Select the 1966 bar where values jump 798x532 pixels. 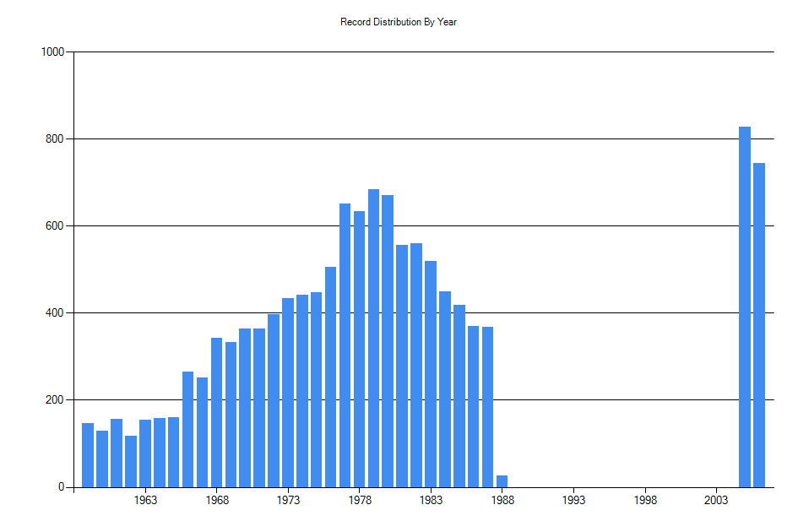pos(187,430)
